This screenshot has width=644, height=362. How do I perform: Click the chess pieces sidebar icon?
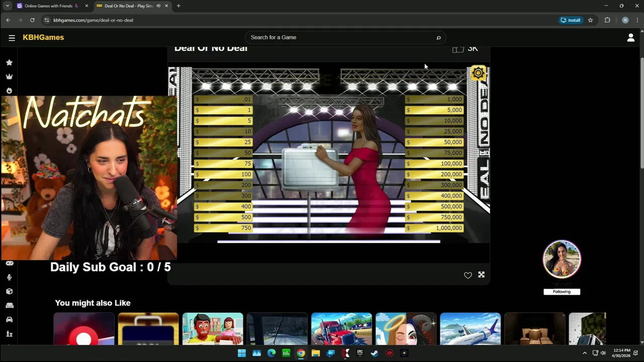(x=9, y=334)
